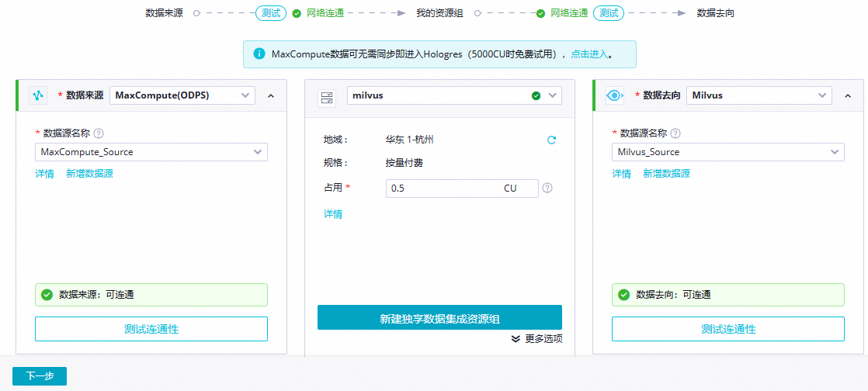Click help icon beside CU usage field
This screenshot has height=391, width=868.
pyautogui.click(x=547, y=188)
